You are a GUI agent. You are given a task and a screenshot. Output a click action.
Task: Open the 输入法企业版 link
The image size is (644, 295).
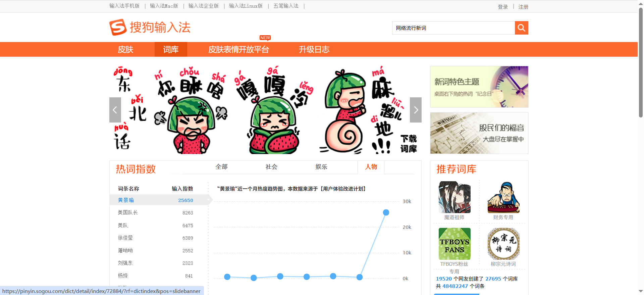[203, 6]
